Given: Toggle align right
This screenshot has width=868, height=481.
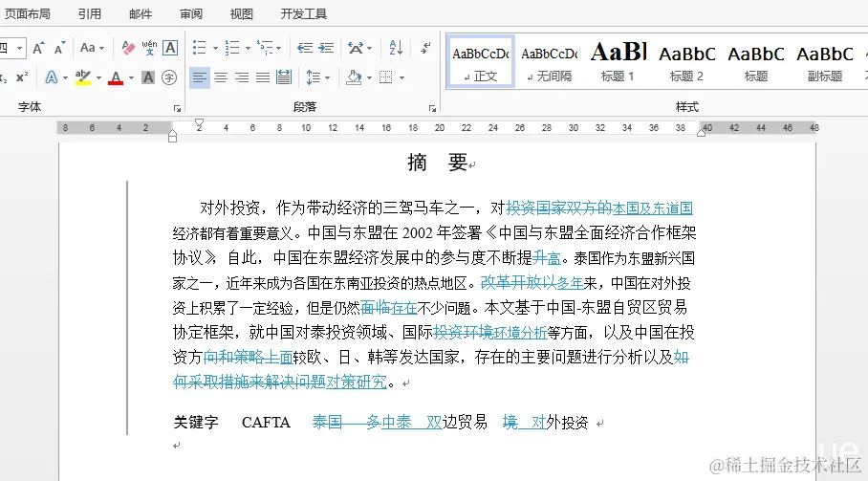Looking at the screenshot, I should [x=242, y=77].
